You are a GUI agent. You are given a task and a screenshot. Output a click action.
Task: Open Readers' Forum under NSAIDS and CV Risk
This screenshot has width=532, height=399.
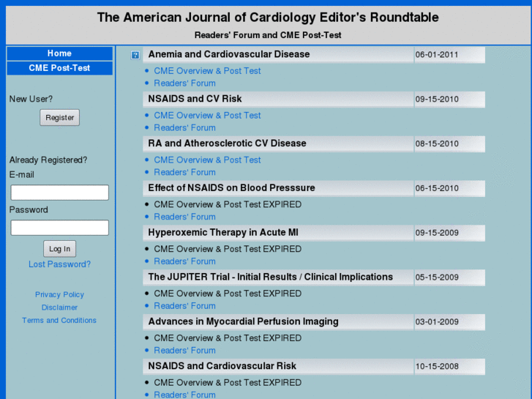tap(185, 127)
